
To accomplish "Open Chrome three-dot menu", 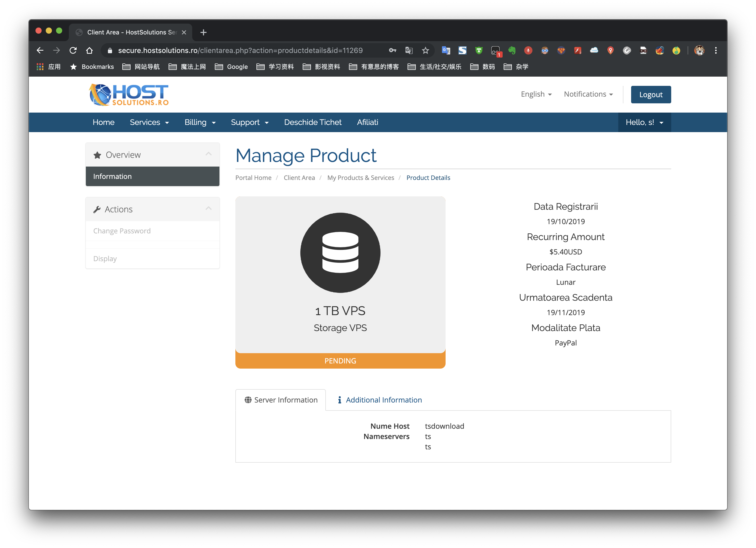I will point(716,50).
